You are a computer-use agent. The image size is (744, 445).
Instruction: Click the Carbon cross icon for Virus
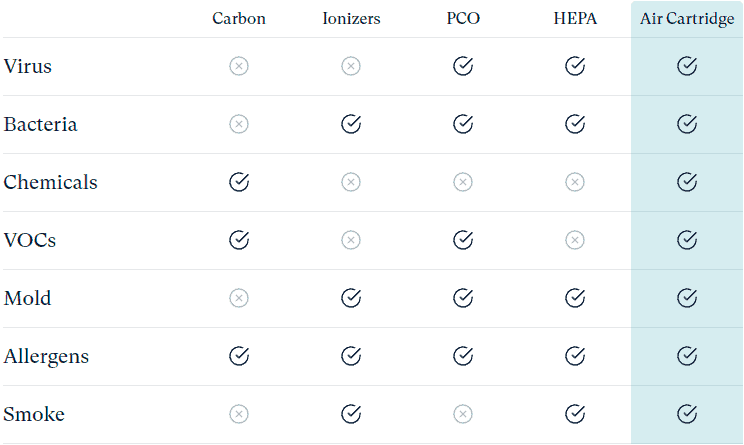coord(239,66)
